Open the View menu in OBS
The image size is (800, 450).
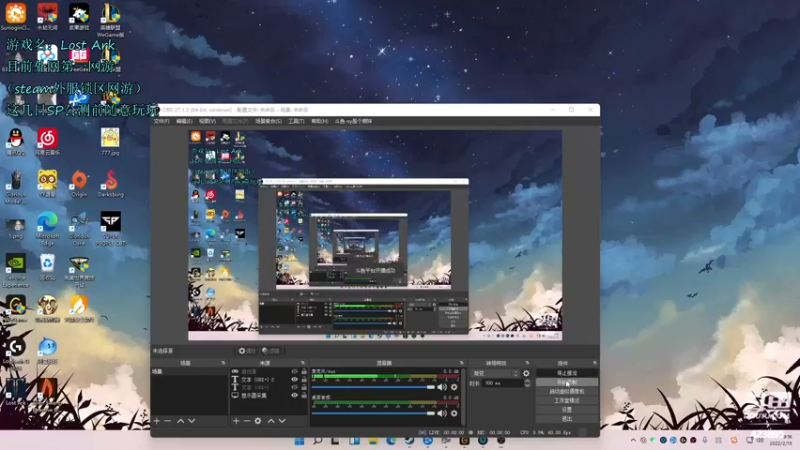click(207, 121)
